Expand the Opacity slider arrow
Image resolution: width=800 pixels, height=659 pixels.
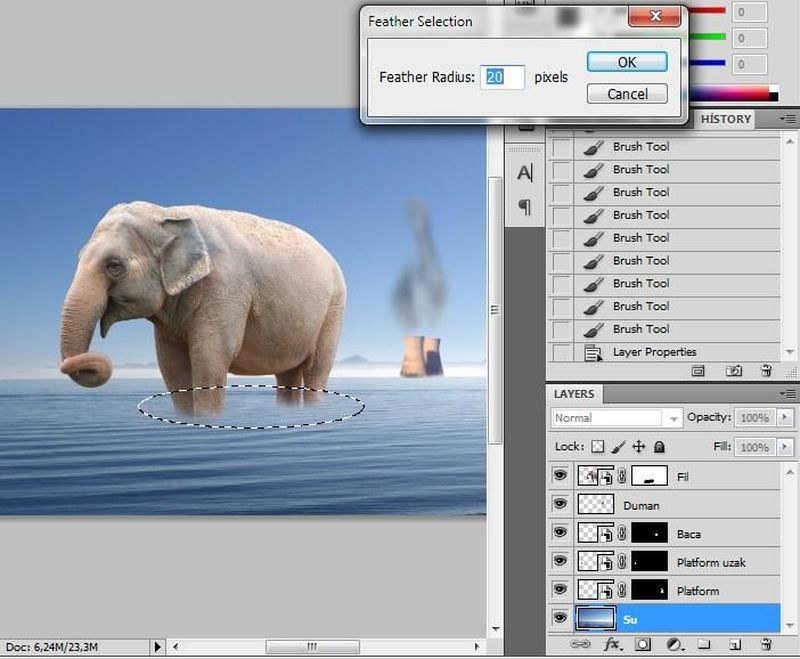tap(785, 417)
